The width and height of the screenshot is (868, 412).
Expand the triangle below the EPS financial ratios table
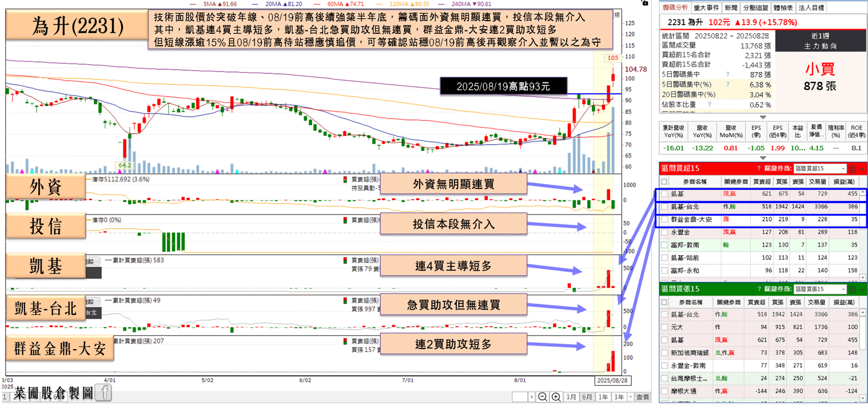[762, 158]
